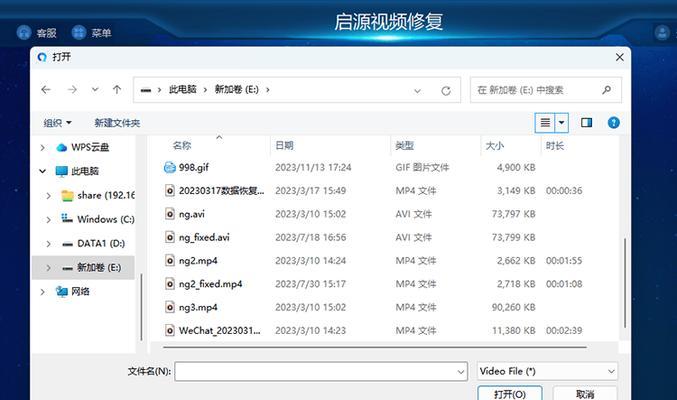This screenshot has height=400, width=677.
Task: Click the 取消 cancel button
Action: point(585,394)
